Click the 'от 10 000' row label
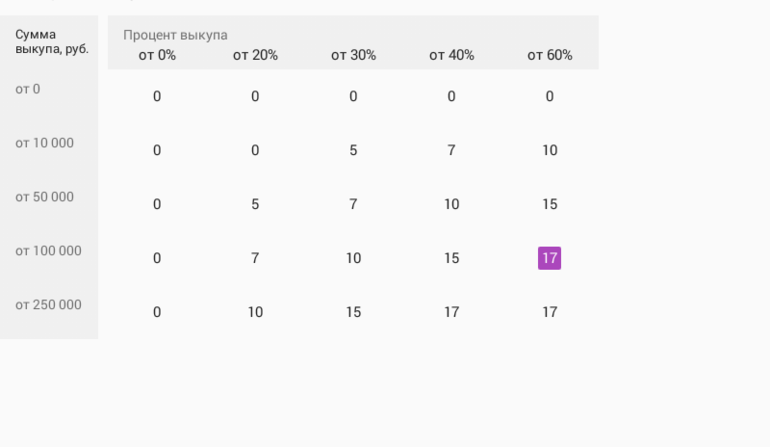This screenshot has width=770, height=447. coord(44,143)
